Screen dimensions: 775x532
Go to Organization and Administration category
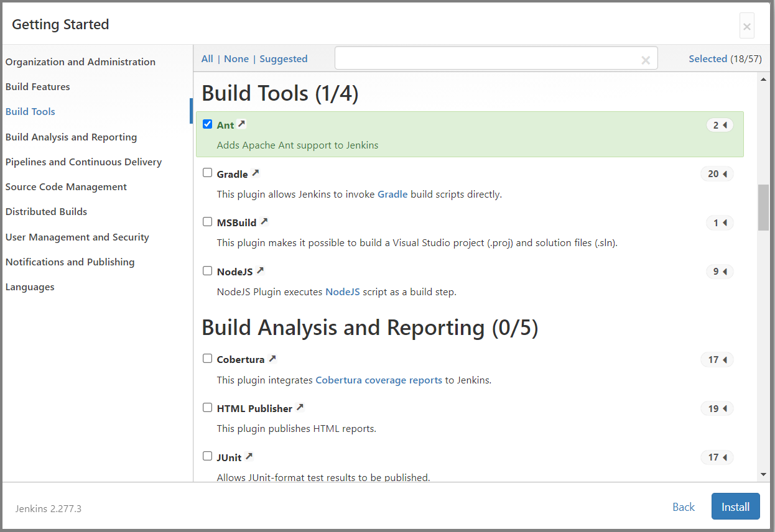click(80, 62)
